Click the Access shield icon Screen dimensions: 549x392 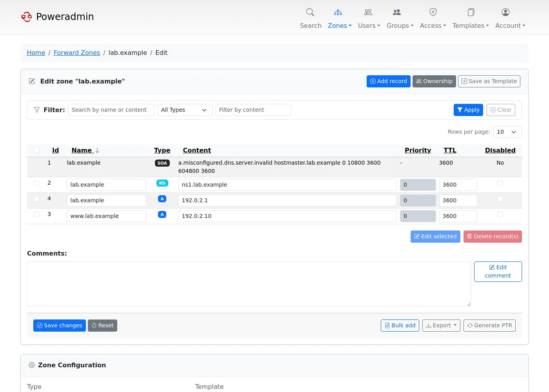433,12
